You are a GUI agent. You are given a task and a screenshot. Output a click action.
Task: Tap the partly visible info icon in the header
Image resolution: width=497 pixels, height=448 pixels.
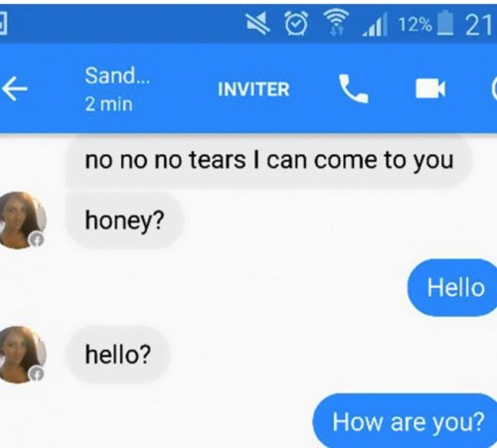pos(494,88)
